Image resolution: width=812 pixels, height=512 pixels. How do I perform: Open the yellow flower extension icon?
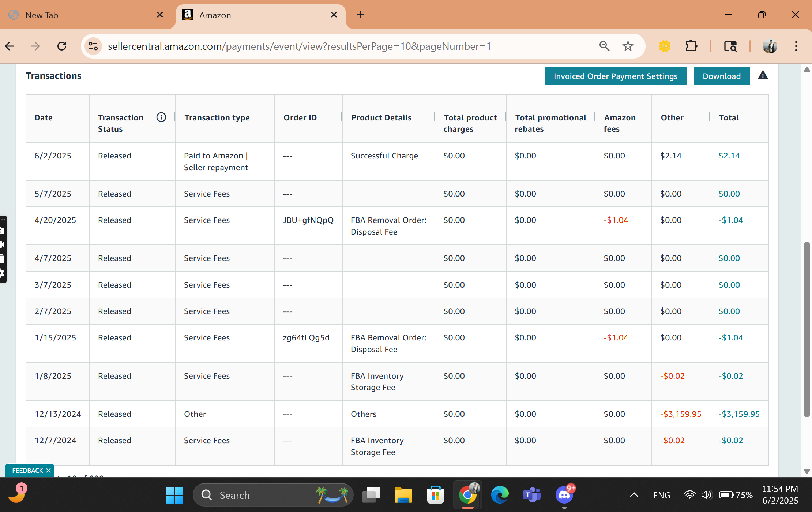[665, 46]
